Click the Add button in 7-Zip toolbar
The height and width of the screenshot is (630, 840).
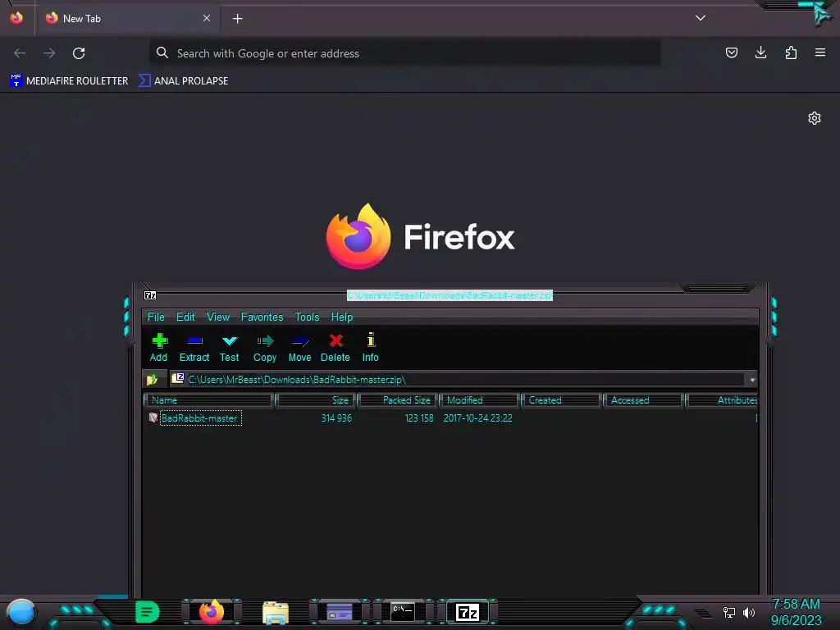coord(158,347)
